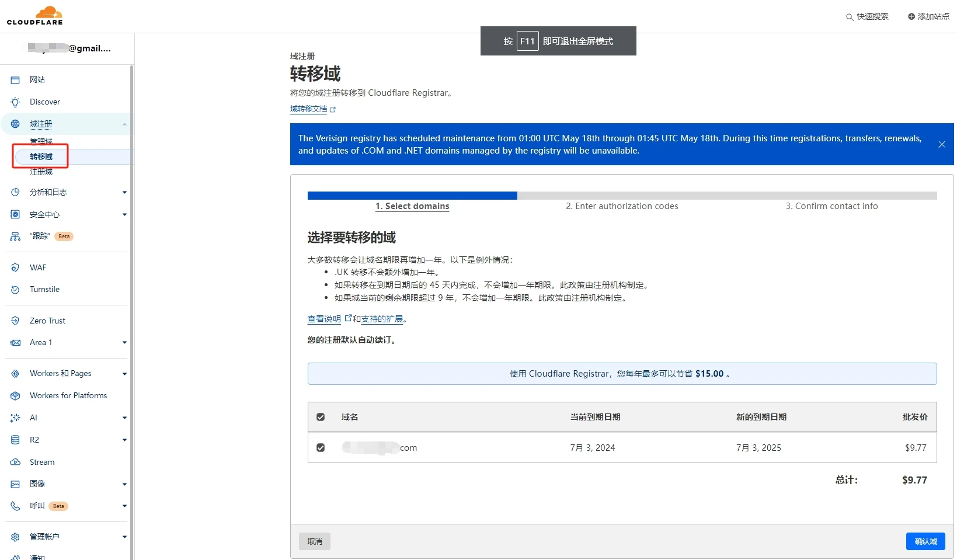Dismiss the Verisign maintenance banner
This screenshot has width=957, height=560.
click(x=942, y=144)
